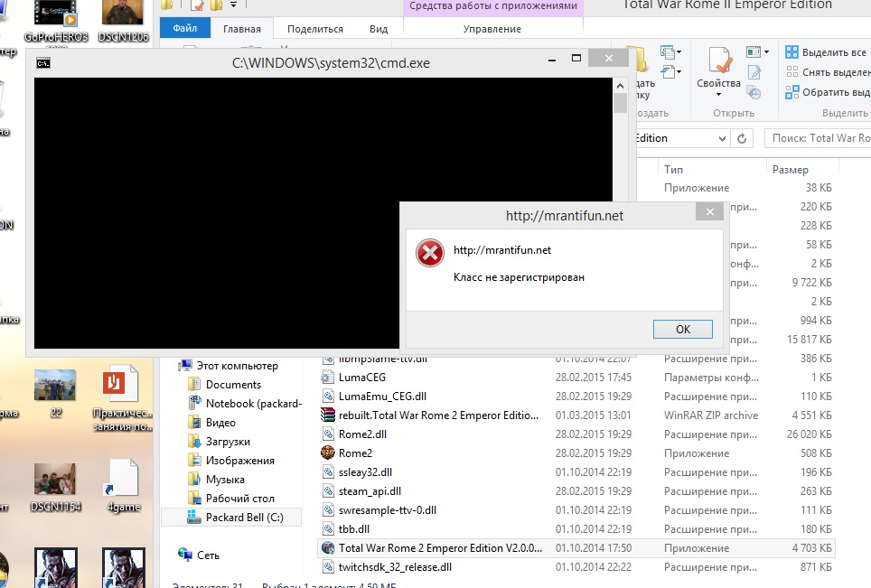
Task: Click the swresample-ttv-0.dll file icon
Action: pos(328,509)
